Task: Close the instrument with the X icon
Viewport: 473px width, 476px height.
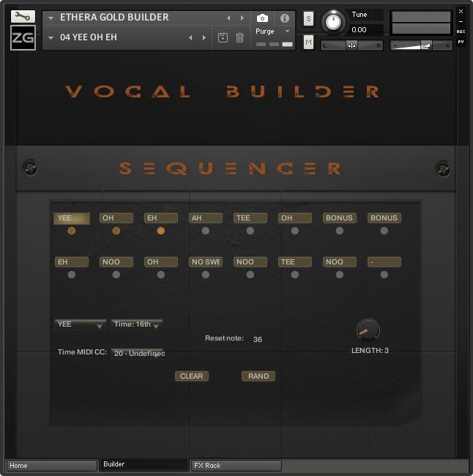Action: [461, 11]
